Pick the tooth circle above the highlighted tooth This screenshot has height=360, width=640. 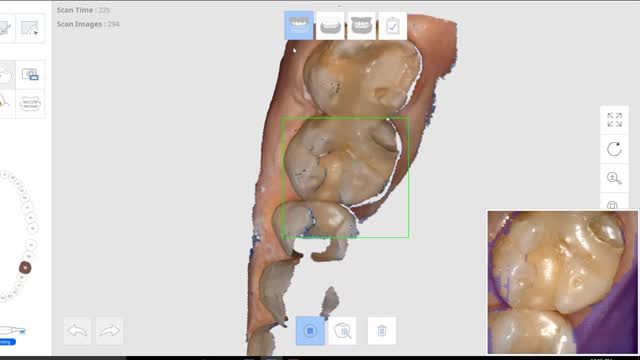(29, 256)
